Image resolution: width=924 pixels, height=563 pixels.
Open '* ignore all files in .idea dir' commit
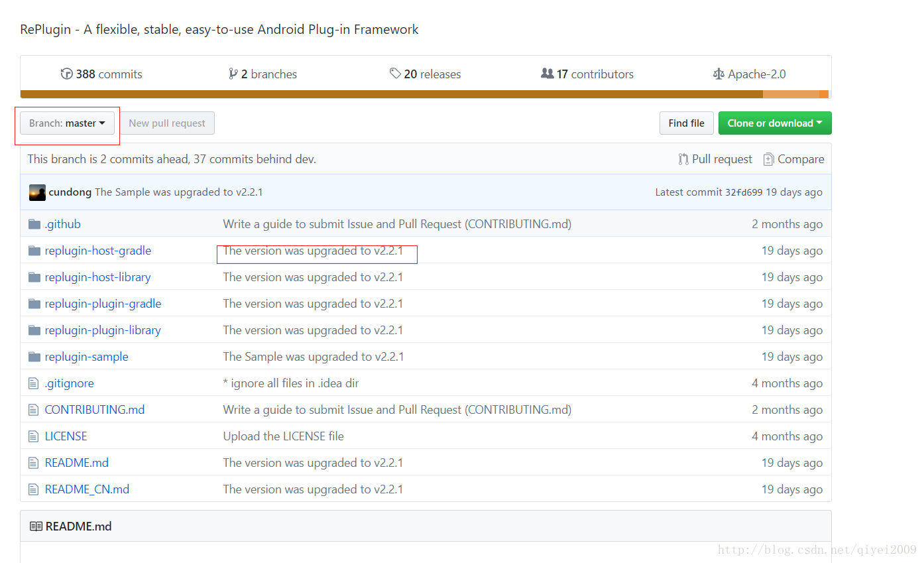[x=291, y=383]
